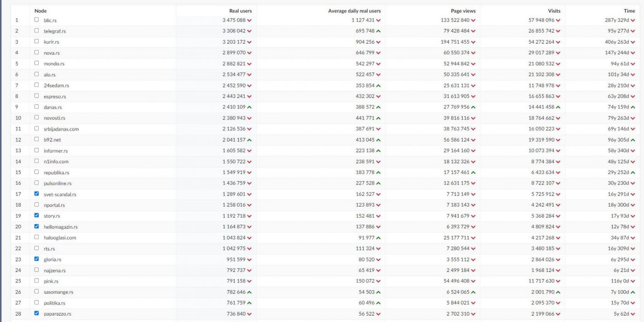Sort by Real users column header

coord(240,11)
